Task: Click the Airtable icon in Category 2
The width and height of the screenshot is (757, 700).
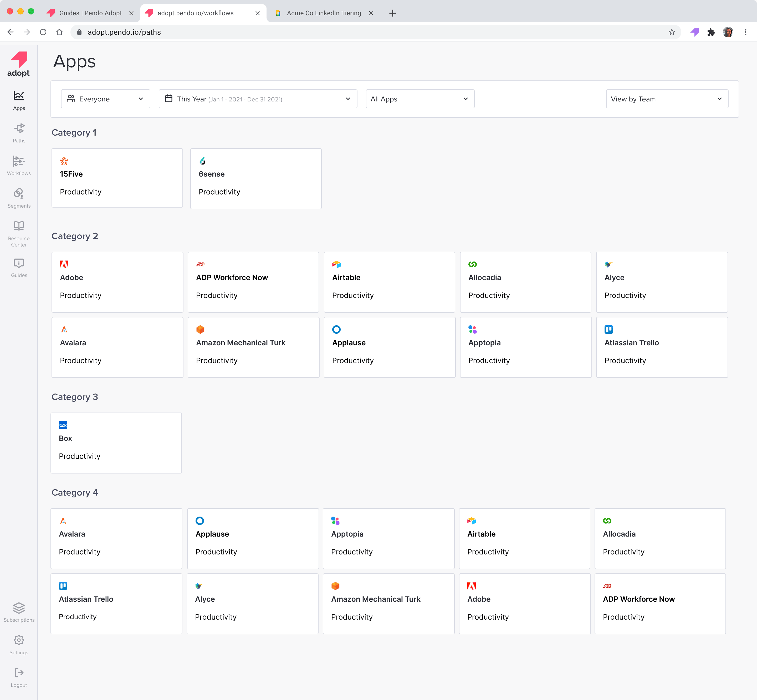Action: click(336, 264)
